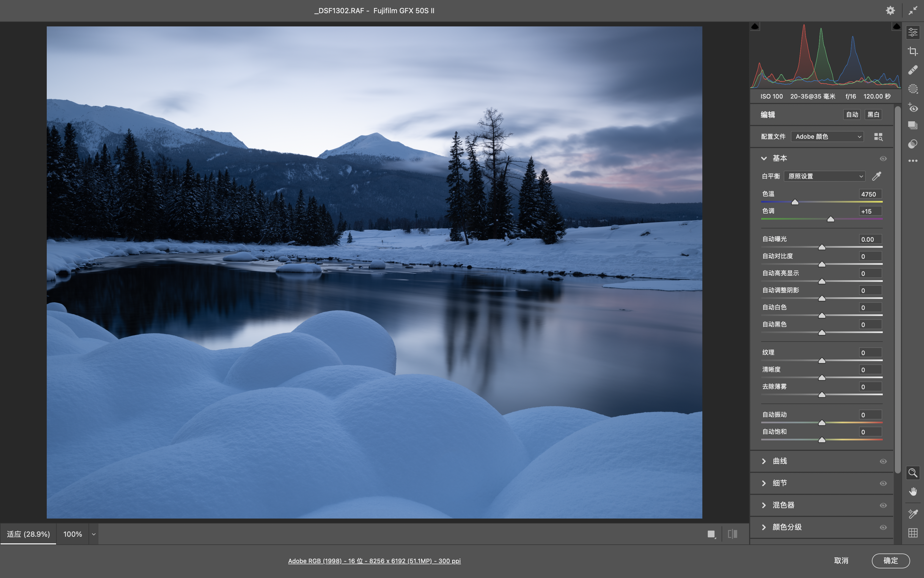
Task: Expand the 混色器 panel
Action: click(764, 505)
